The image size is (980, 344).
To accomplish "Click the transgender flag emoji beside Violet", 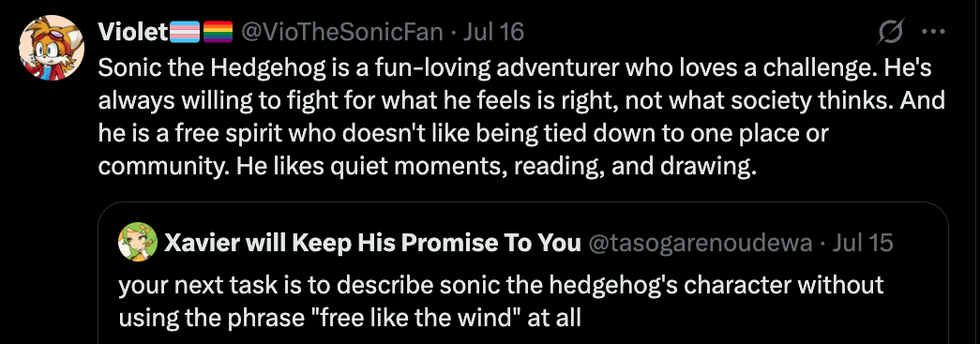I will (x=185, y=32).
